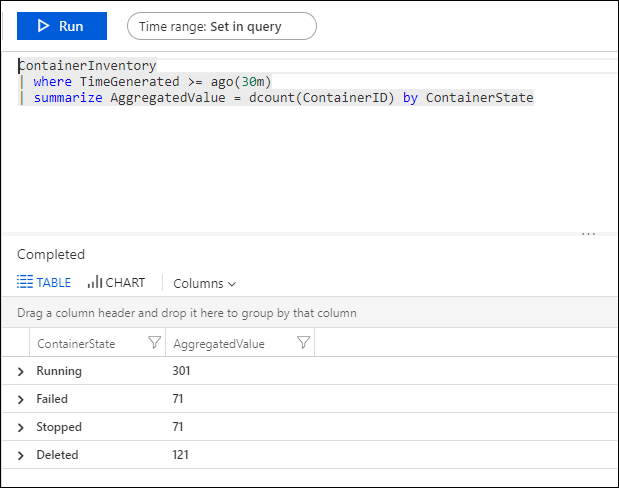This screenshot has height=488, width=619.
Task: Expand the Deleted row
Action: (21, 456)
